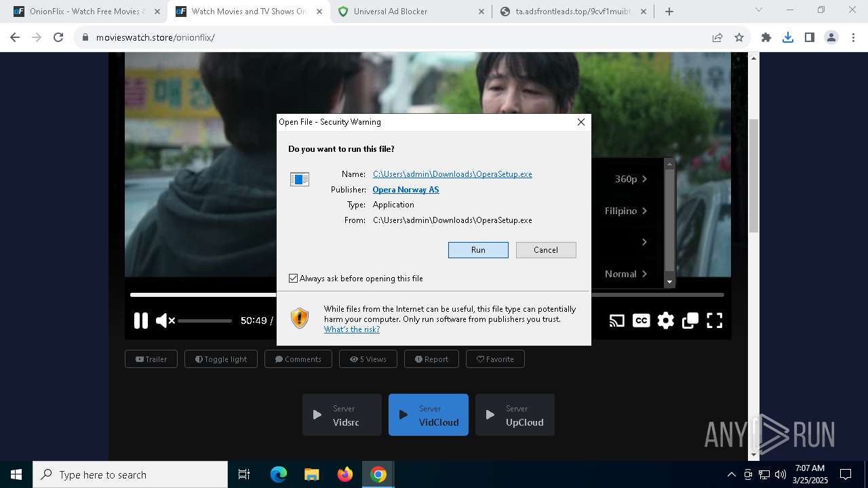Screen dimensions: 868x488
Task: Unmute the video speaker icon
Action: point(165,321)
